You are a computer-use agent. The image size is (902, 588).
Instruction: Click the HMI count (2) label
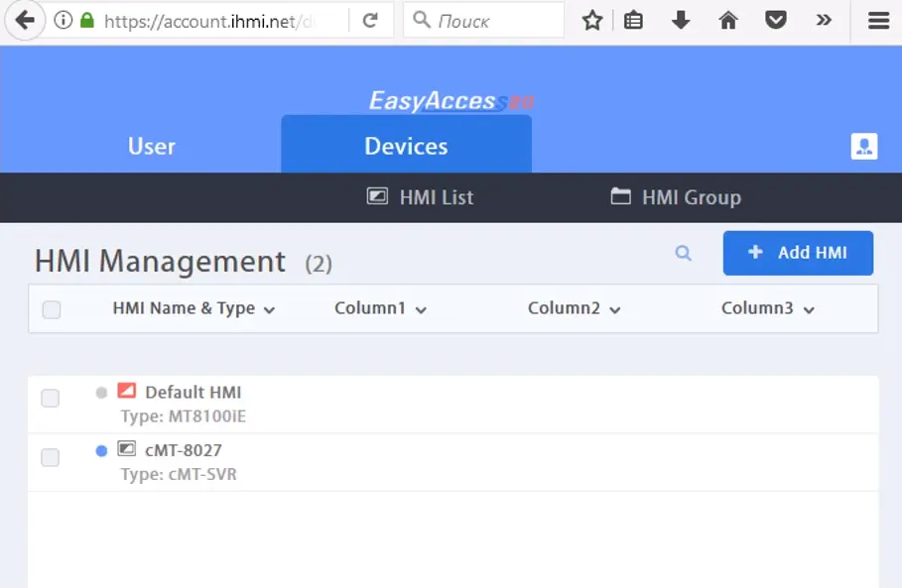click(x=319, y=264)
